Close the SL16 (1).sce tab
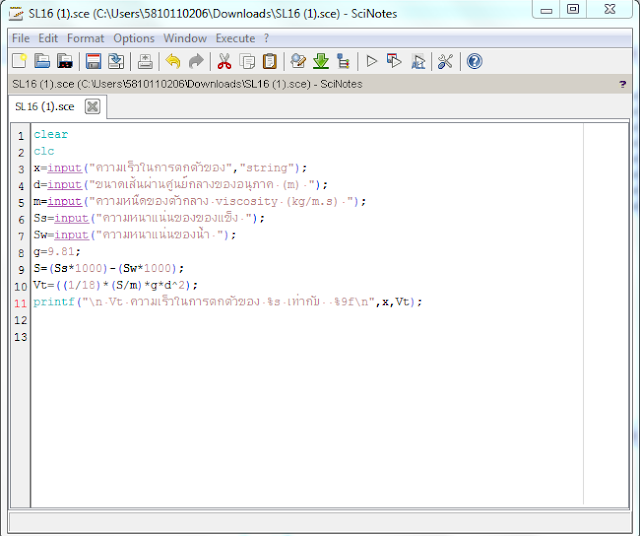Image resolution: width=640 pixels, height=536 pixels. [93, 107]
